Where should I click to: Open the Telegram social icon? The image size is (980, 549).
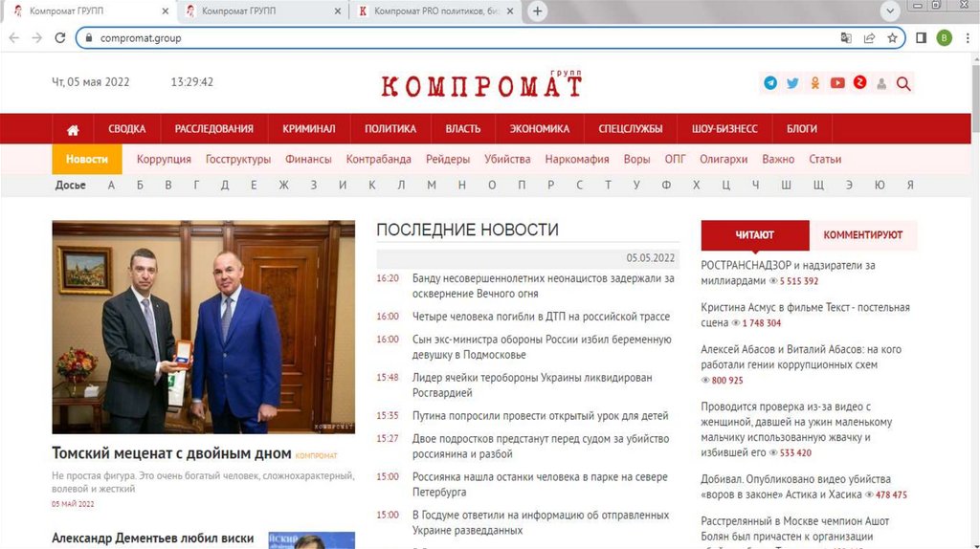[x=770, y=83]
